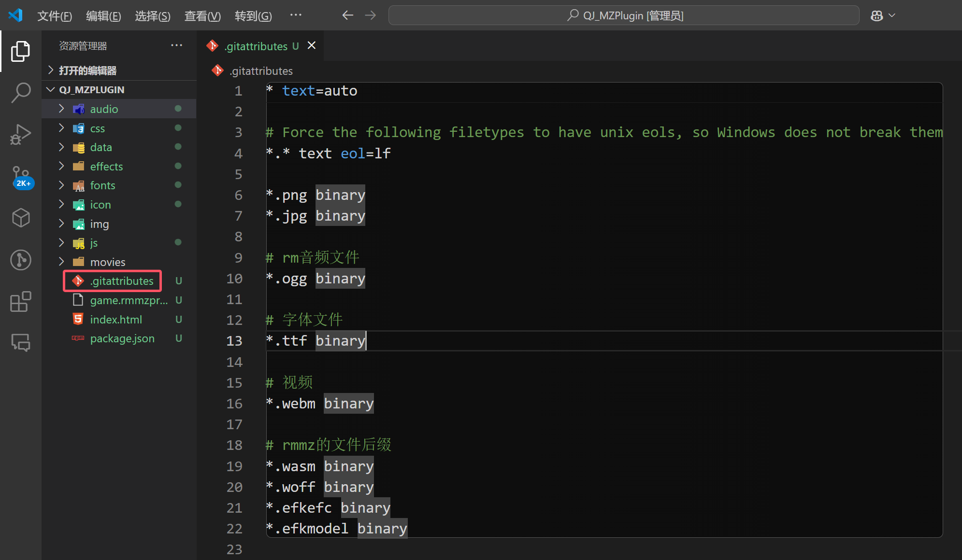Select .gitattributes file in explorer
This screenshot has height=560, width=962.
[x=119, y=281]
